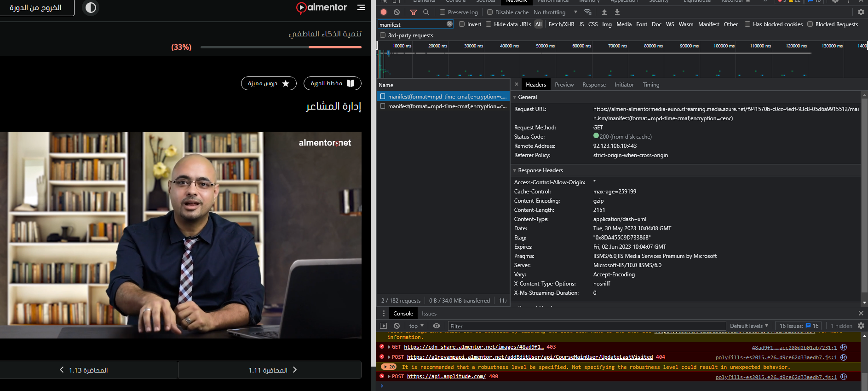
Task: Import HAR file upload icon
Action: (604, 12)
